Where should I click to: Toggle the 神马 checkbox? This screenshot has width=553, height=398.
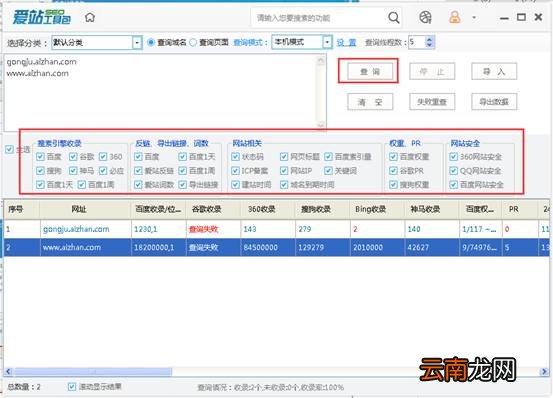pyautogui.click(x=73, y=171)
